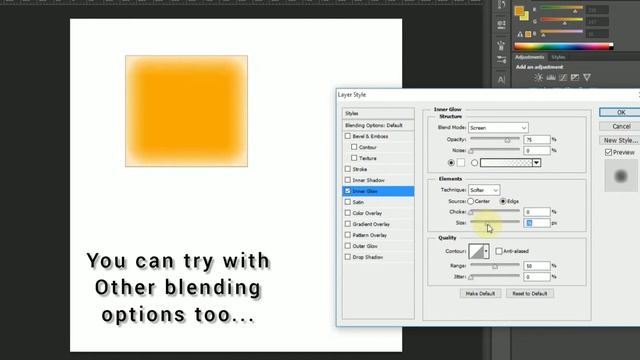Enable the Stroke style checkbox
Screen dimensions: 640x360
[348, 169]
